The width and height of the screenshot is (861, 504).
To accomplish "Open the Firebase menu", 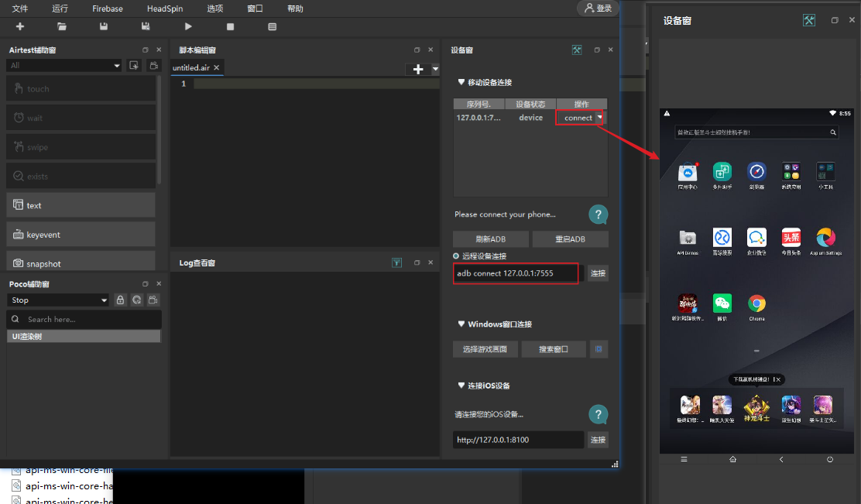I will click(108, 9).
